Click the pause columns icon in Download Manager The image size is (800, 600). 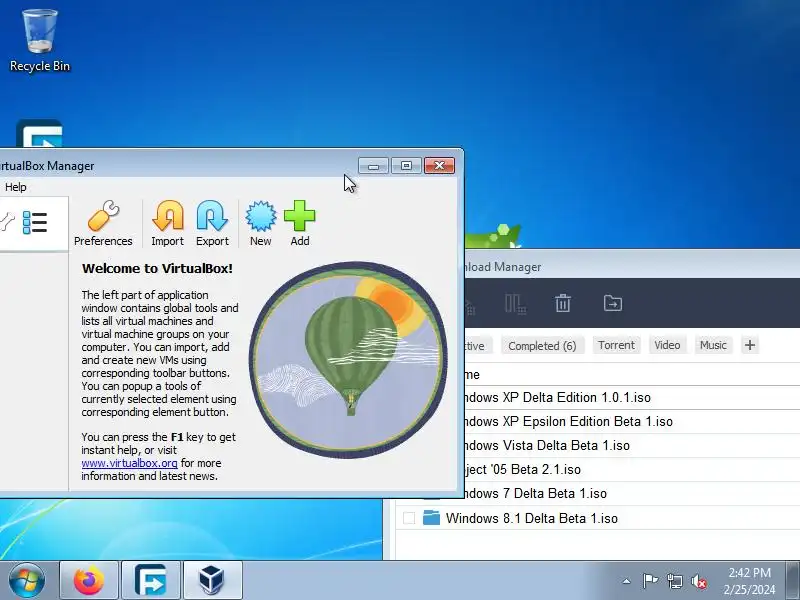pos(515,304)
